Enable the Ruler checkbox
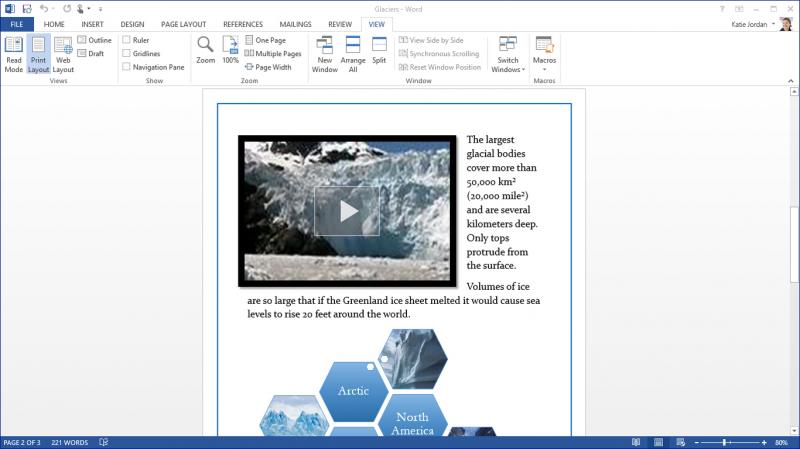The height and width of the screenshot is (449, 800). (126, 40)
